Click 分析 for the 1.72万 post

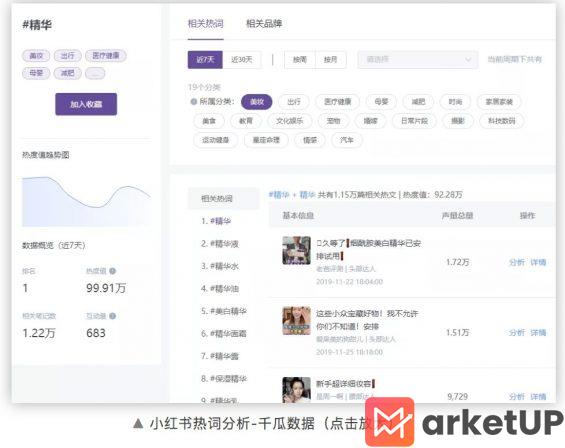[517, 262]
